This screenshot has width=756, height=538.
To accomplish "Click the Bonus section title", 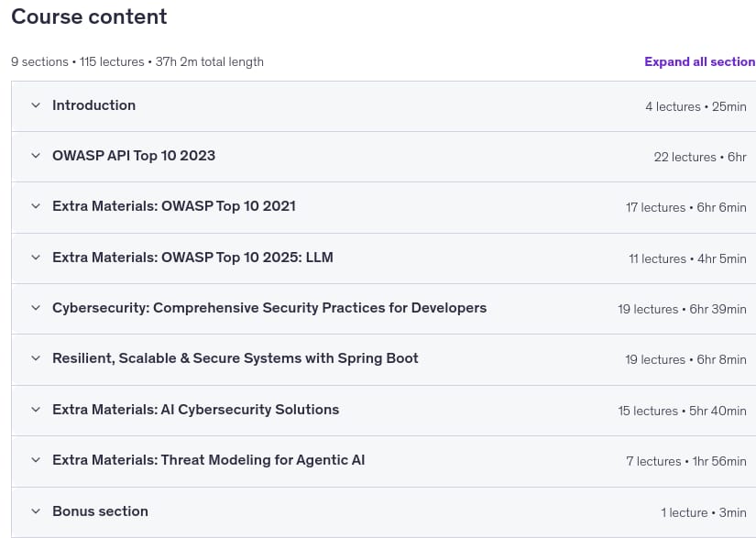I will click(x=100, y=511).
